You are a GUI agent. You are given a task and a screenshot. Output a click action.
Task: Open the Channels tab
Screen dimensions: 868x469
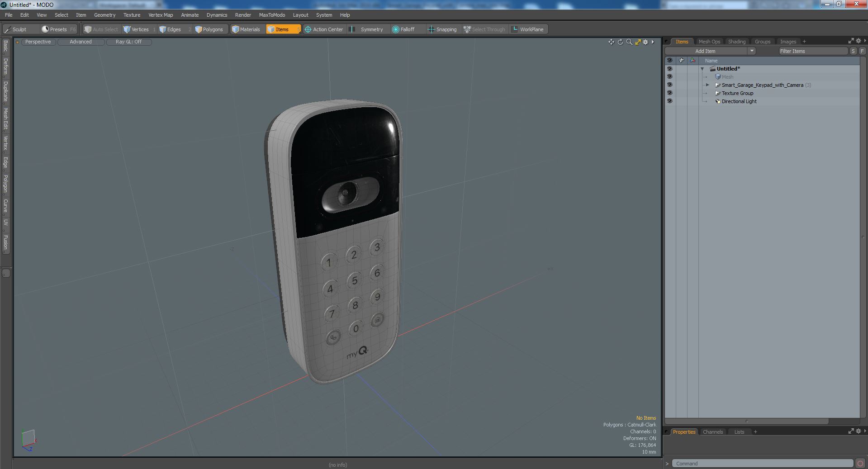coord(713,432)
